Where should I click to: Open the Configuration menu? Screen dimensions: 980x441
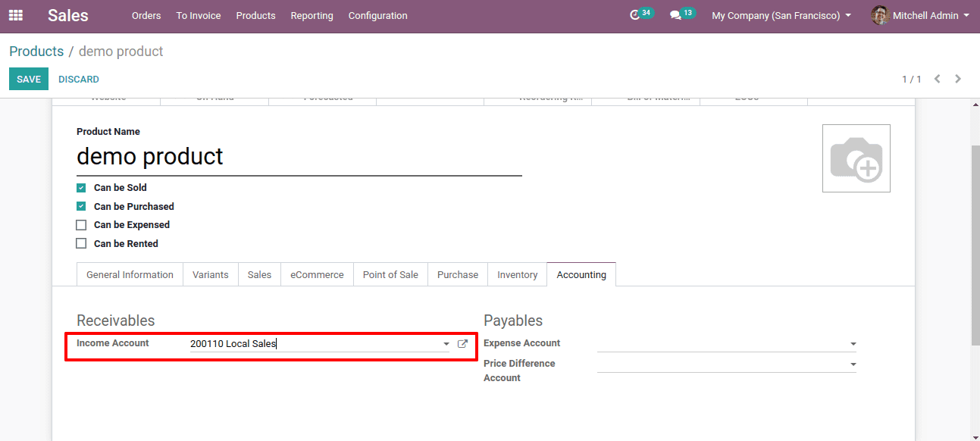pyautogui.click(x=377, y=15)
